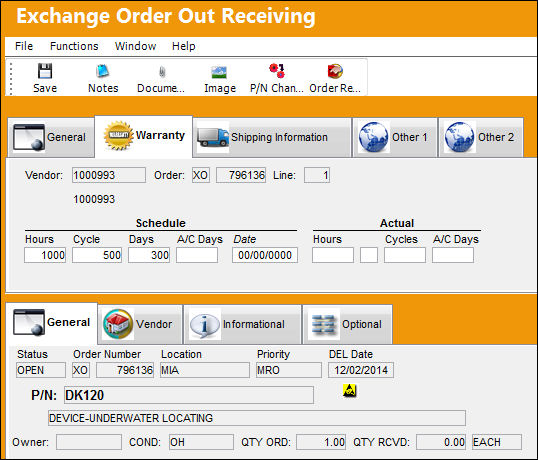This screenshot has height=460, width=538.
Task: Open the Informational tab
Action: coord(243,324)
